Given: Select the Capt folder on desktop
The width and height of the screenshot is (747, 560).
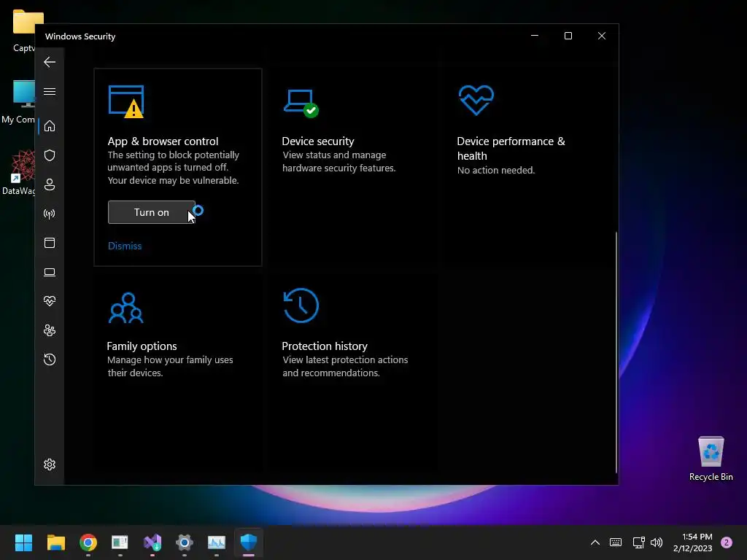Looking at the screenshot, I should (24, 31).
